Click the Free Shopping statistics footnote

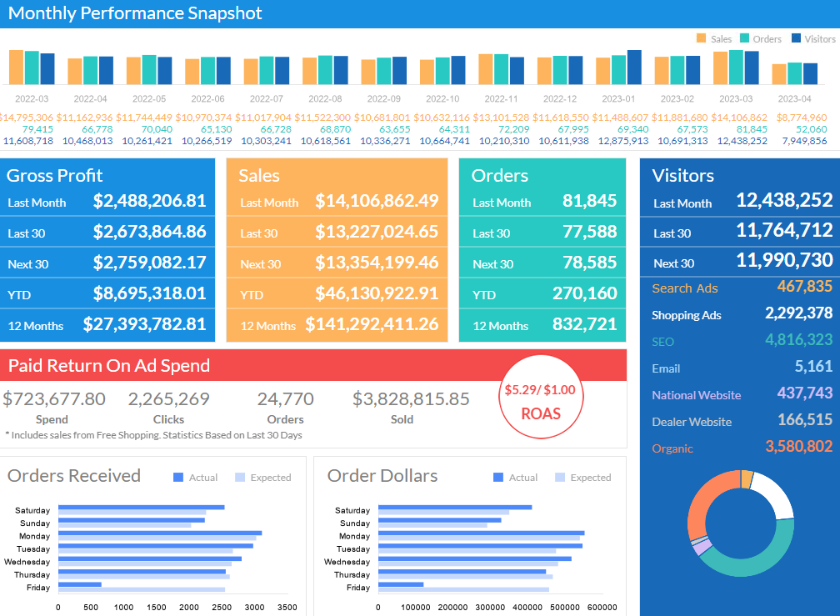tap(153, 435)
